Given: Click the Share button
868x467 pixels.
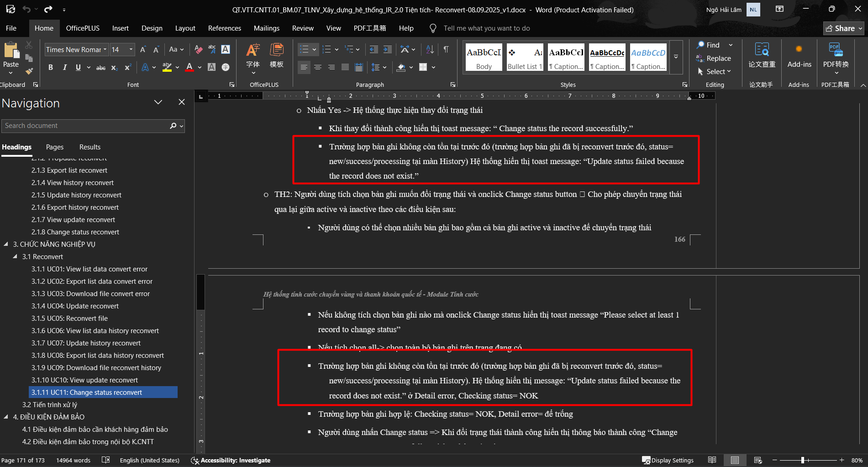Looking at the screenshot, I should coord(843,28).
